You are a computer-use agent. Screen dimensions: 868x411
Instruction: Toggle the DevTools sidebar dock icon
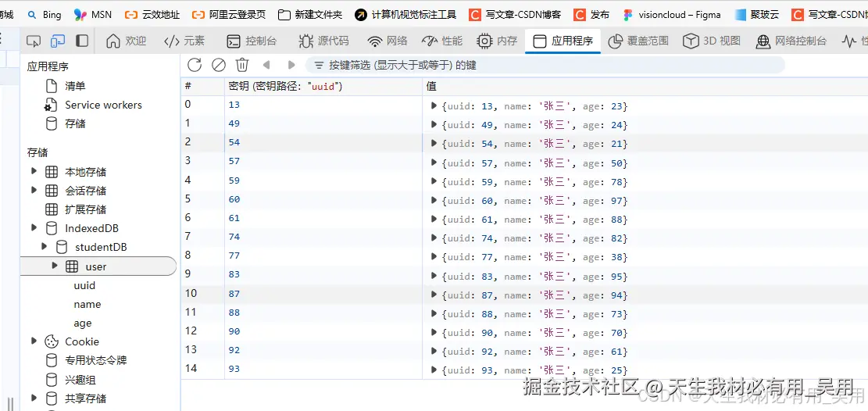[x=82, y=41]
